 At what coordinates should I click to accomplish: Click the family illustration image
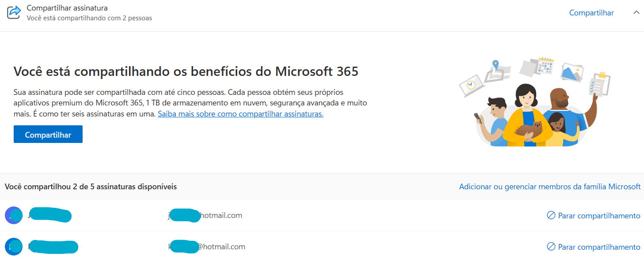tap(534, 102)
